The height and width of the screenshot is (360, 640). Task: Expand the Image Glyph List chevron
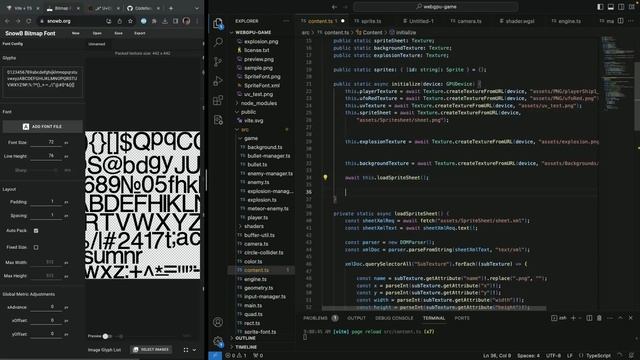click(x=194, y=350)
